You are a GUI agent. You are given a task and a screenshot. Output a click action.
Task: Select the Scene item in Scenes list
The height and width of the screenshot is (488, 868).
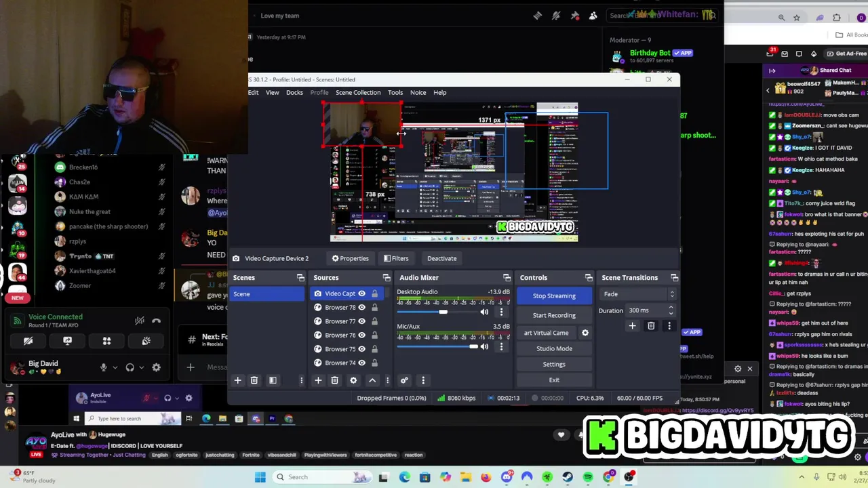tap(268, 294)
